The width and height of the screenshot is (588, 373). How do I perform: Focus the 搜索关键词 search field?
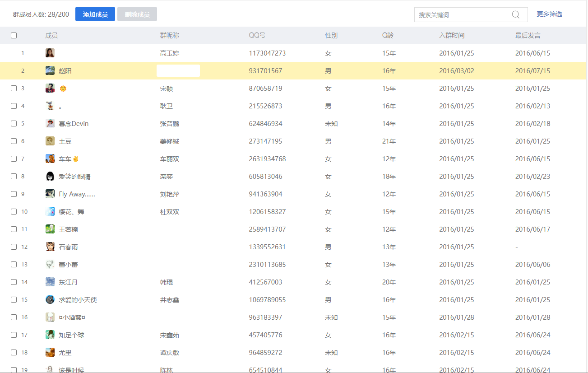coord(463,15)
